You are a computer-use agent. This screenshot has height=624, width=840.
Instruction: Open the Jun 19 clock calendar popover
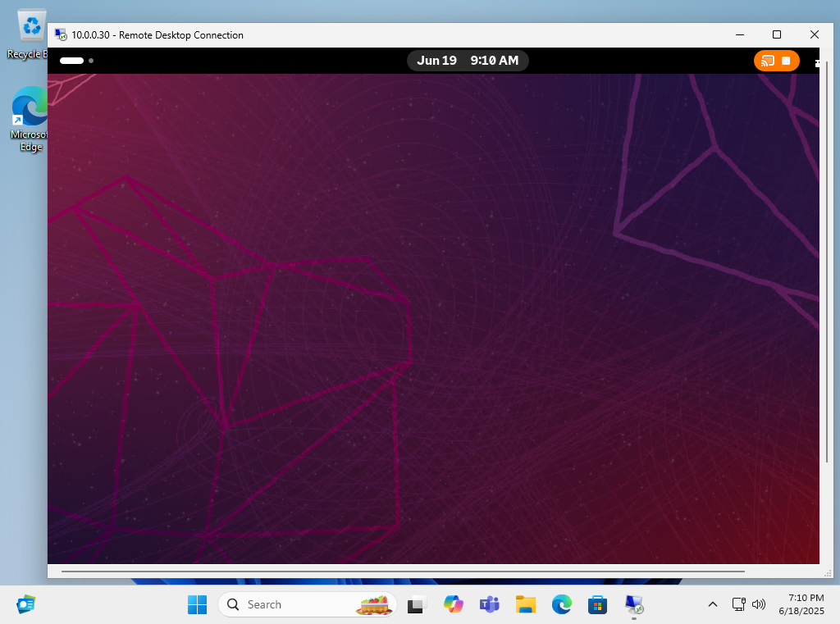pyautogui.click(x=468, y=60)
